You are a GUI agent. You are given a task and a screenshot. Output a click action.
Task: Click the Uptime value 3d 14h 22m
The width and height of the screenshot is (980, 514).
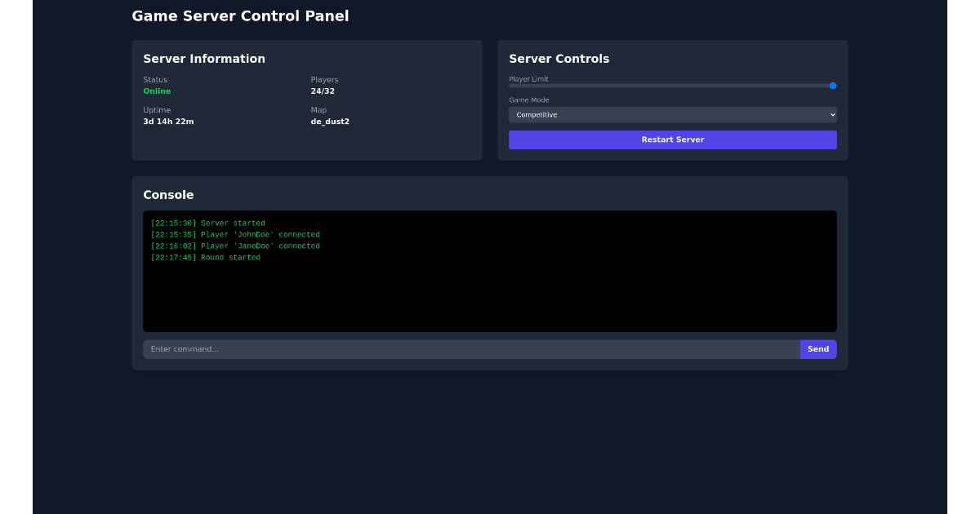point(168,121)
